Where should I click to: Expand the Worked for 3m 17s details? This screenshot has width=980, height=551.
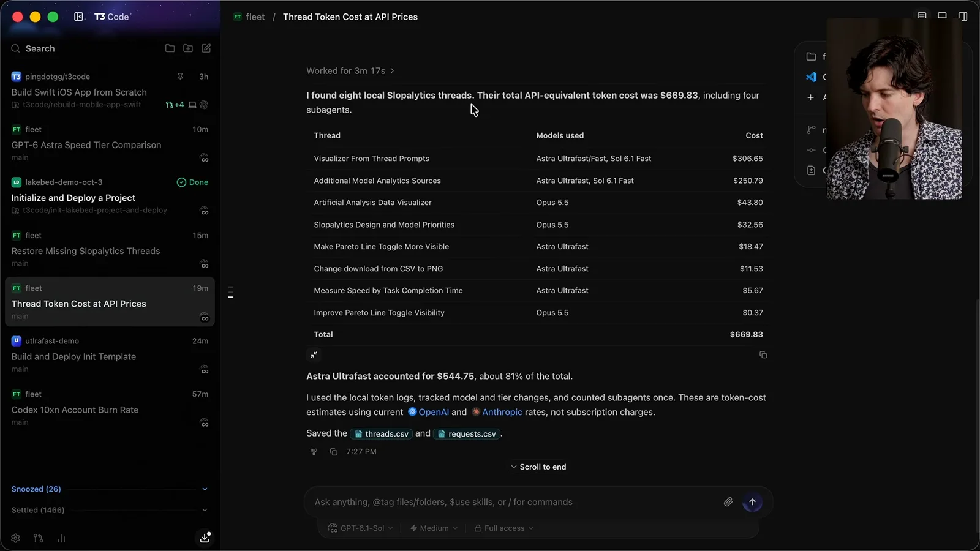pos(350,71)
